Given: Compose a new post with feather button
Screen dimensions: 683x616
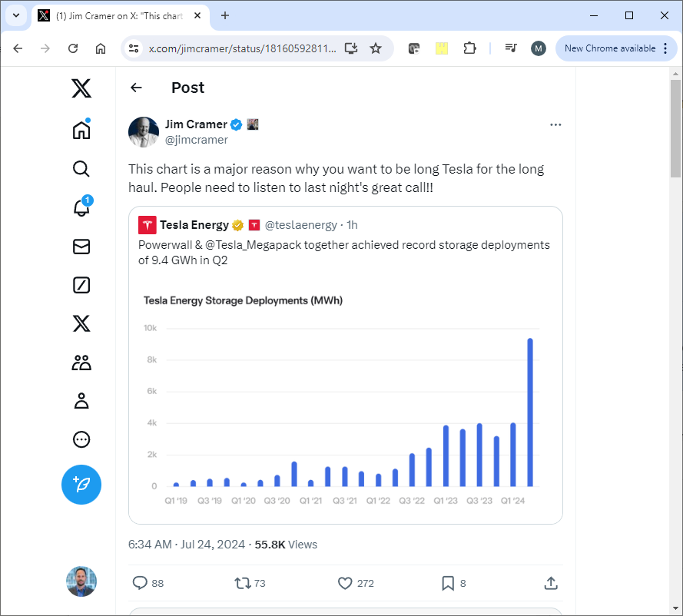Looking at the screenshot, I should tap(81, 485).
